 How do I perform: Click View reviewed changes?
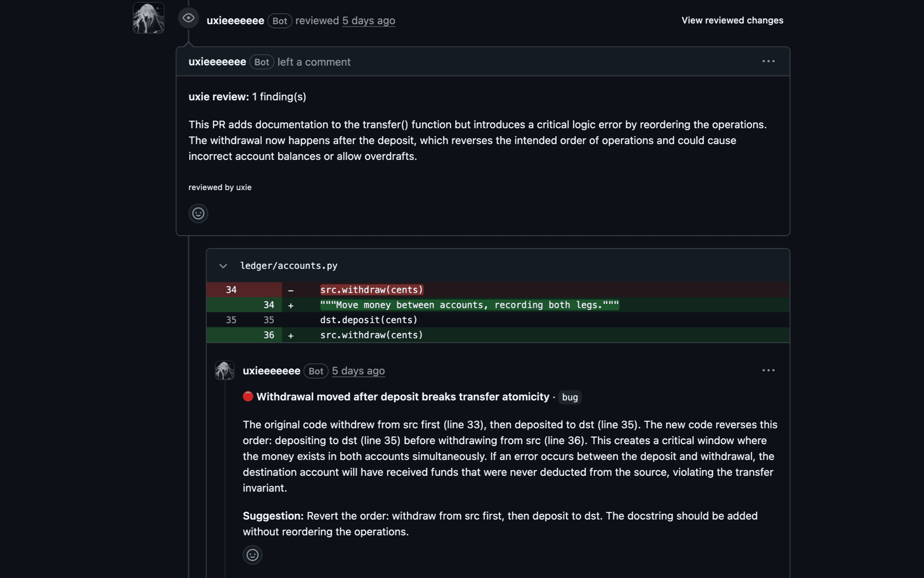click(x=732, y=20)
